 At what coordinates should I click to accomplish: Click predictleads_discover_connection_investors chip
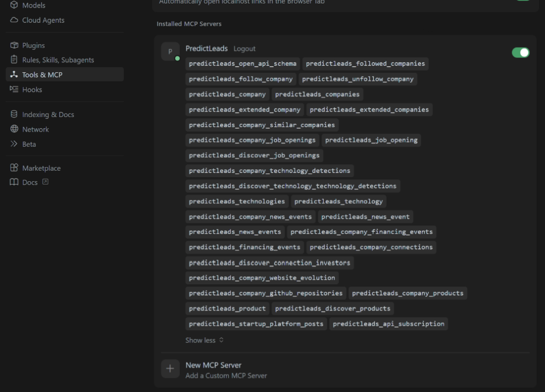[x=270, y=263]
